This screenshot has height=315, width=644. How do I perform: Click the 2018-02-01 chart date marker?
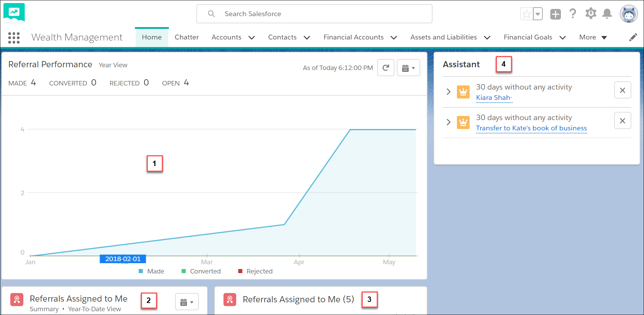point(123,259)
